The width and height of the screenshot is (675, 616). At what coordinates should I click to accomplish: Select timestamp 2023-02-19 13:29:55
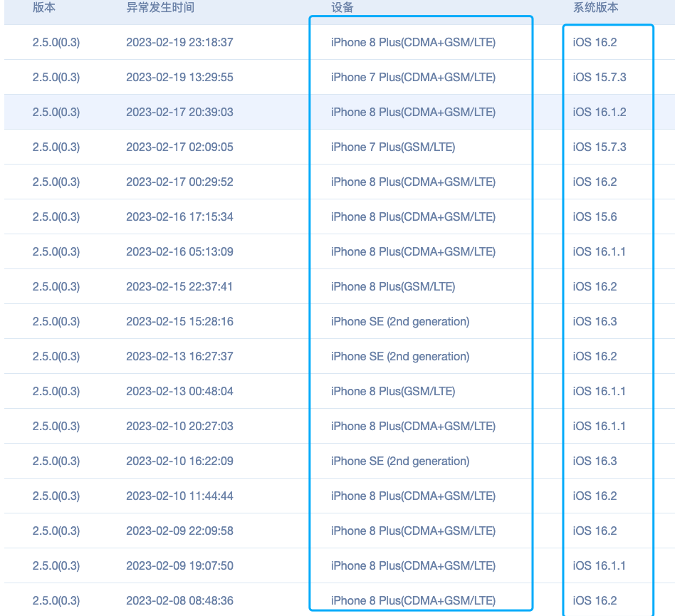coord(179,77)
